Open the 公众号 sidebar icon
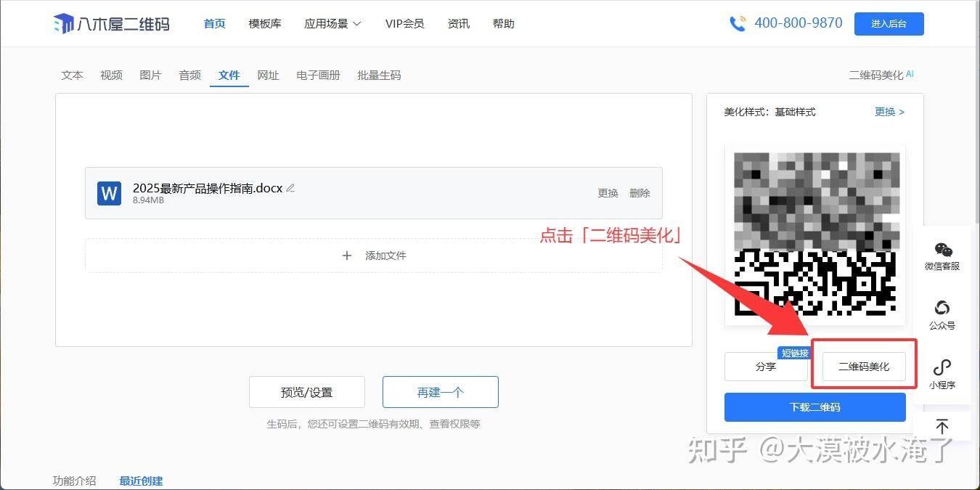Viewport: 980px width, 490px height. [942, 308]
